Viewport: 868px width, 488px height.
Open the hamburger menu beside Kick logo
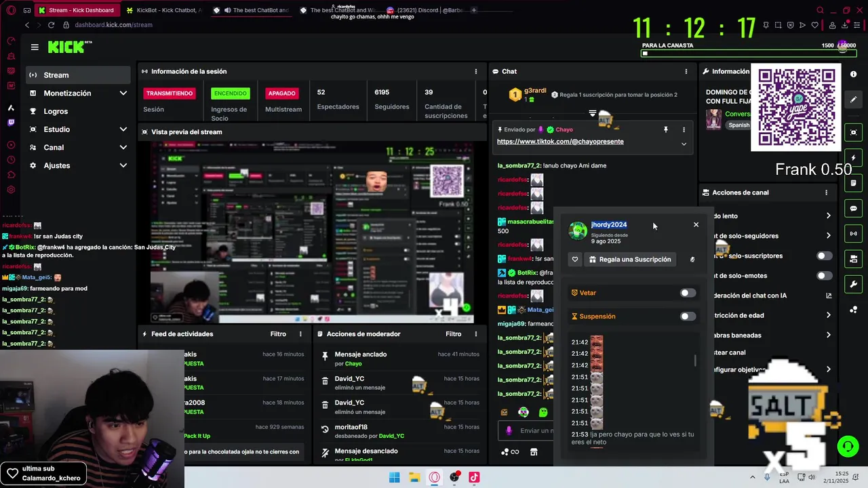click(x=35, y=47)
